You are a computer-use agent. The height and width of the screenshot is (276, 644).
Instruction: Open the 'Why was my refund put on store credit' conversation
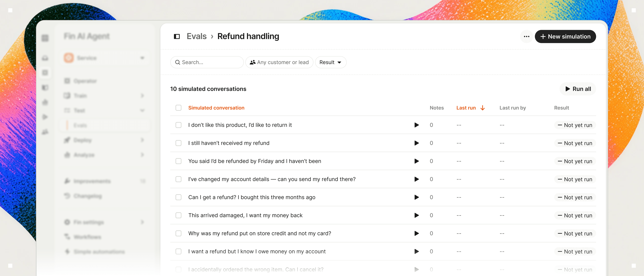(259, 233)
